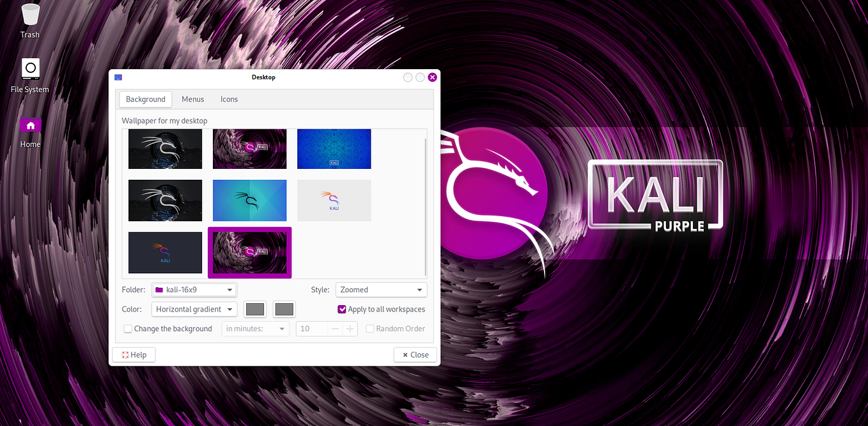Image resolution: width=868 pixels, height=426 pixels.
Task: Pick the first gray color swatch
Action: coord(255,310)
